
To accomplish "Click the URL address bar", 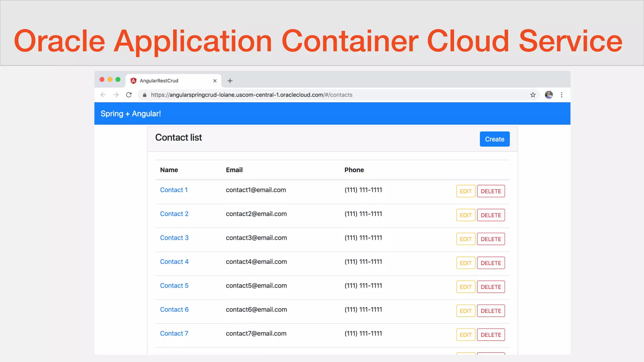I will coord(338,95).
